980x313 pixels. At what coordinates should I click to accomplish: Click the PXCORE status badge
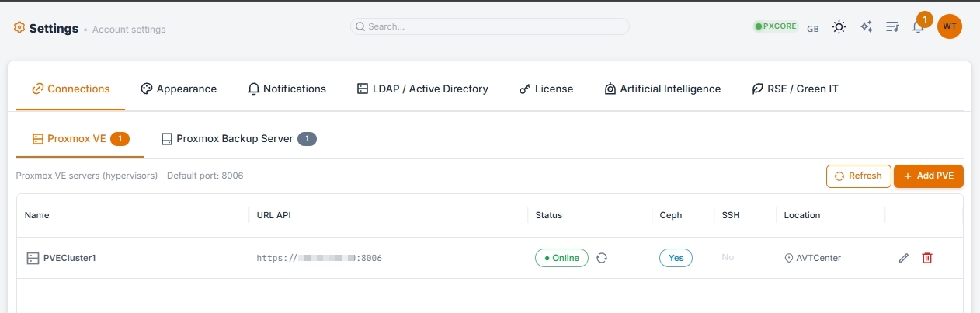click(774, 26)
